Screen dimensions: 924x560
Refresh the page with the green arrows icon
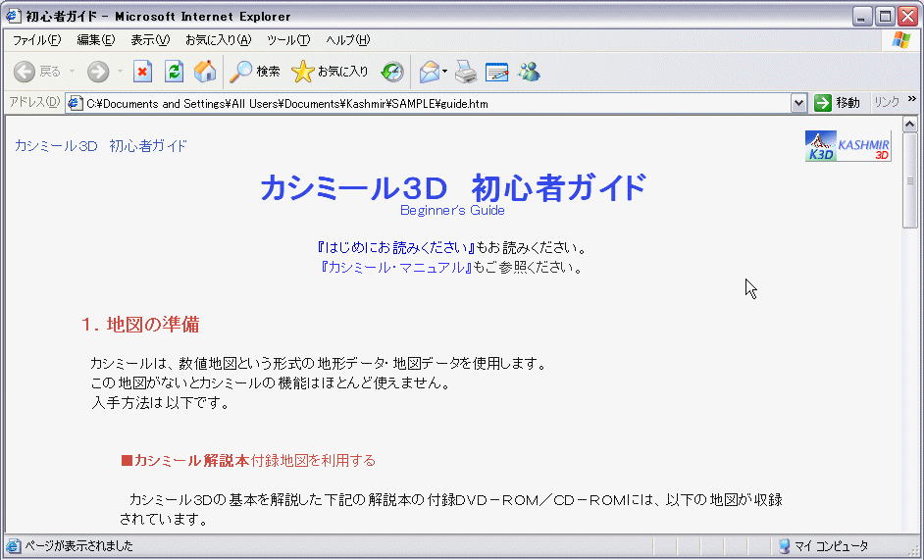174,72
